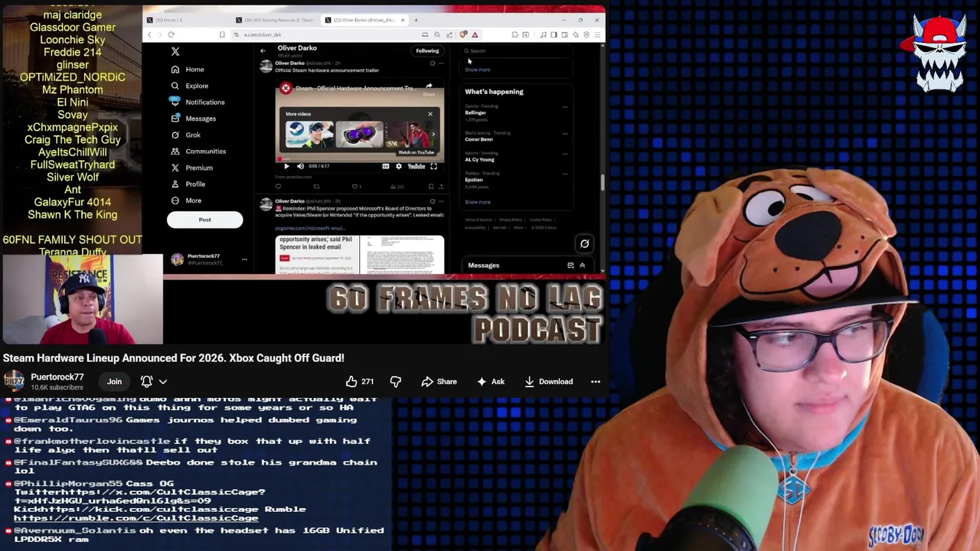Open Communities in the X sidebar

[x=198, y=152]
